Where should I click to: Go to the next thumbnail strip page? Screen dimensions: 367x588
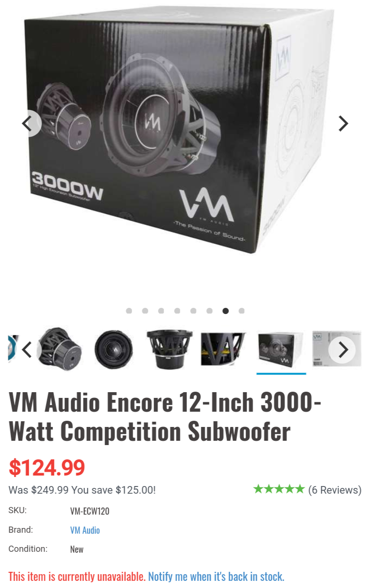click(343, 350)
